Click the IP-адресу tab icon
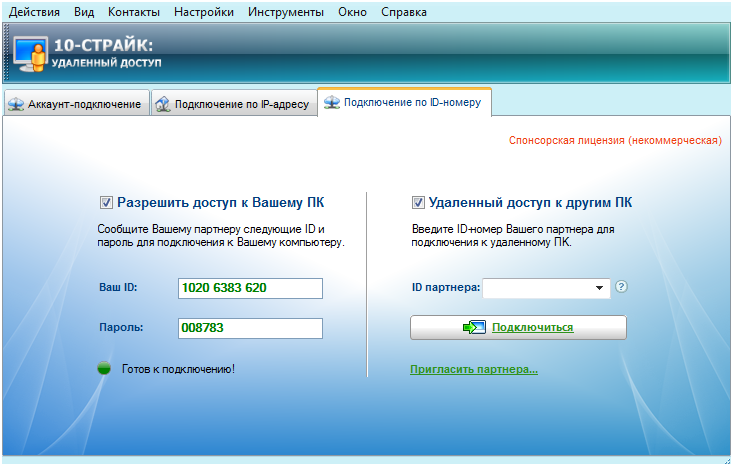Viewport: 733px width, 467px height. (x=163, y=104)
